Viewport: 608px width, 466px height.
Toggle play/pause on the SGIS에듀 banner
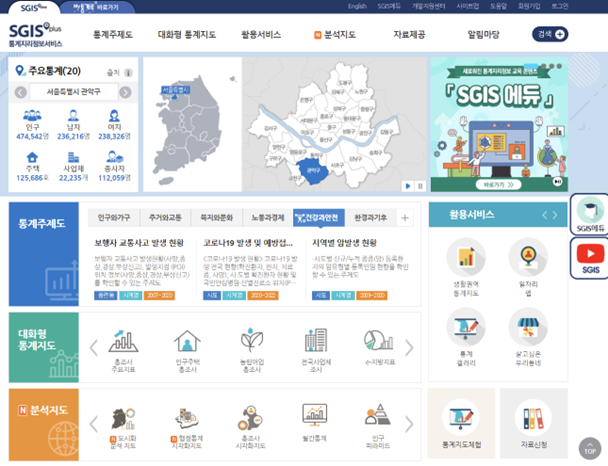point(557,181)
